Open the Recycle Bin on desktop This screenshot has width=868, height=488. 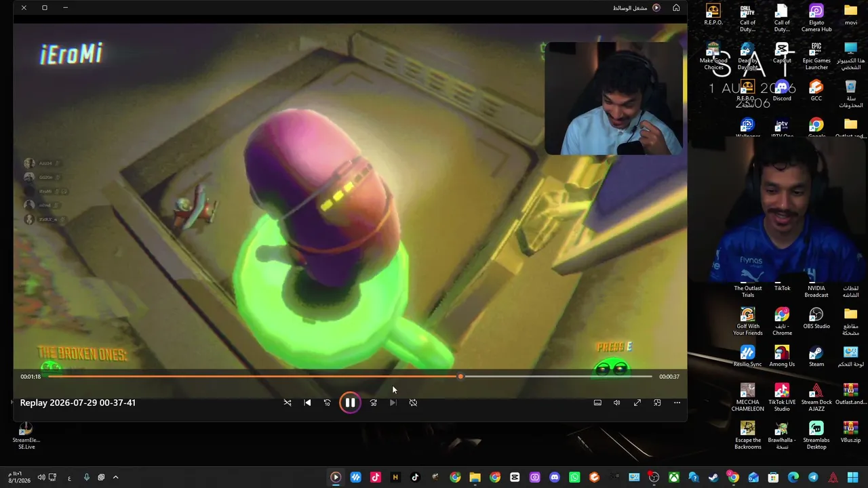click(851, 94)
